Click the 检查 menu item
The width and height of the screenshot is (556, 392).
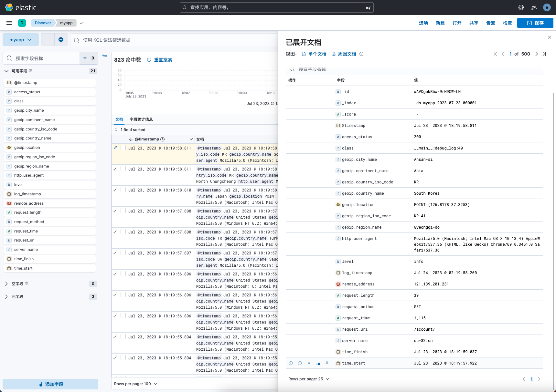pos(508,23)
